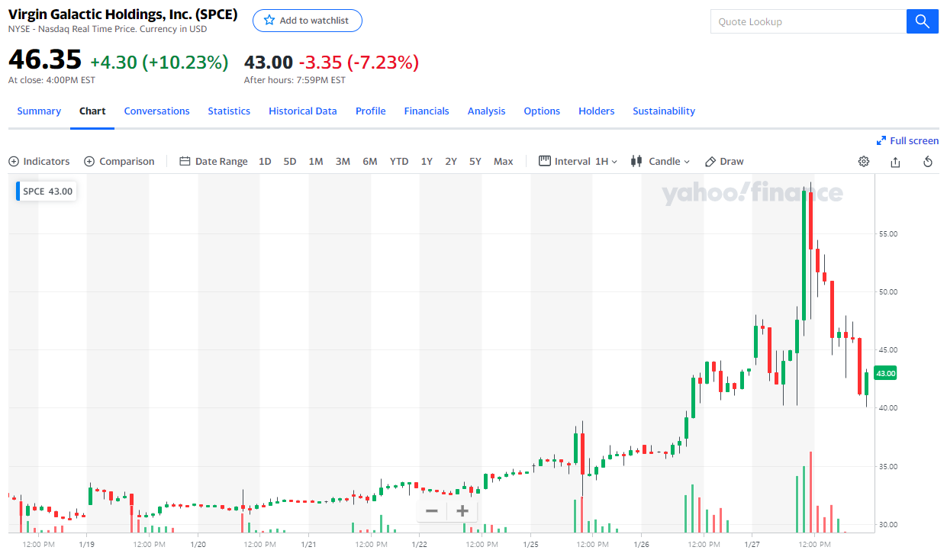Click the green 43.00 price axis marker
The width and height of the screenshot is (947, 560).
pyautogui.click(x=886, y=373)
